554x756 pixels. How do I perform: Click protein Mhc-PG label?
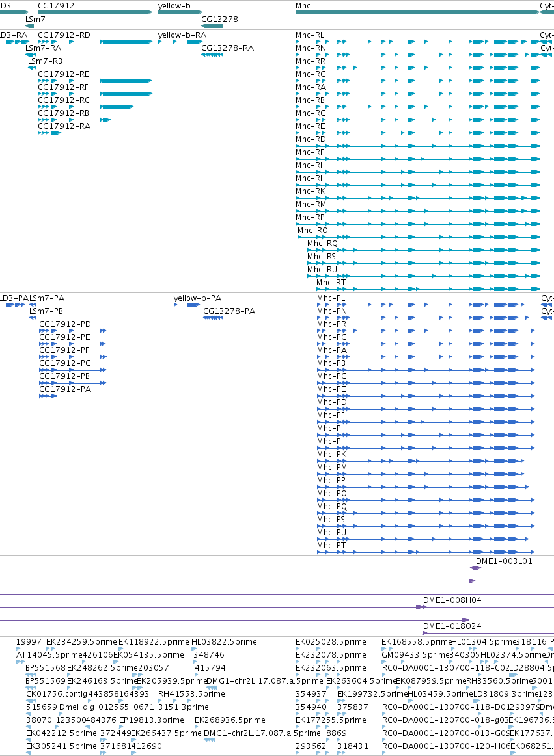(x=332, y=337)
